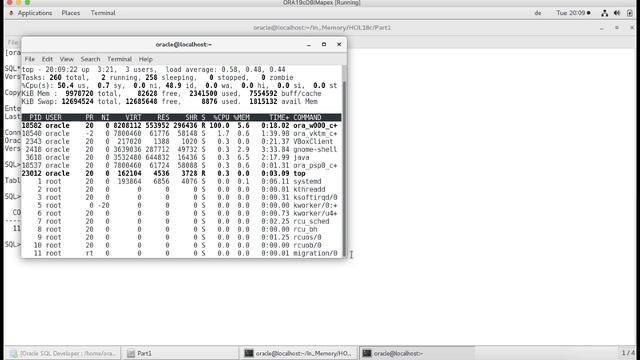Click the COMMAND column header in top

tap(307, 118)
